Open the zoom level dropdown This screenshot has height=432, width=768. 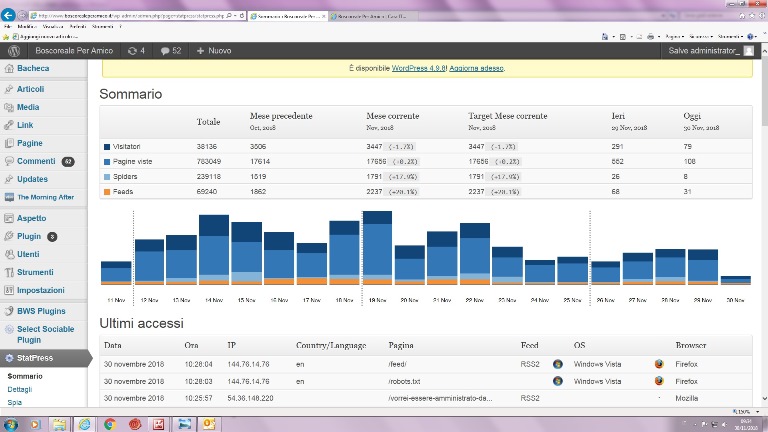(758, 412)
